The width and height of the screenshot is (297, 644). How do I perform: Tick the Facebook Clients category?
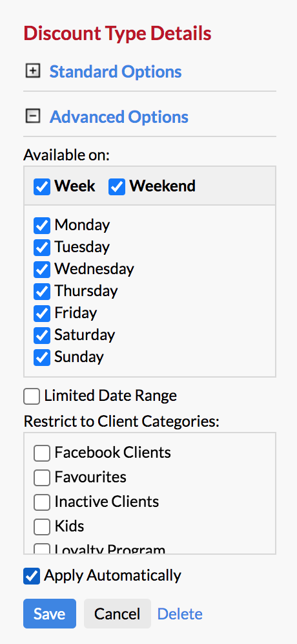click(42, 453)
